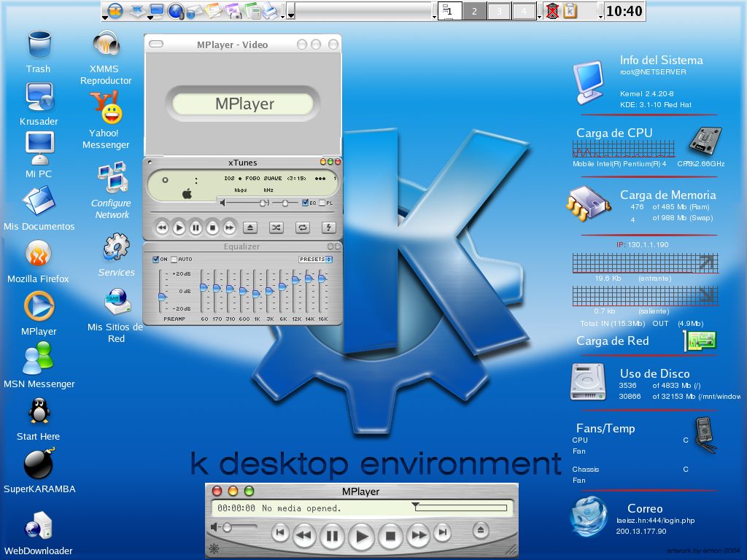Click the crossed-out trash tray icon
Screen dimensions: 747x560
pos(552,10)
